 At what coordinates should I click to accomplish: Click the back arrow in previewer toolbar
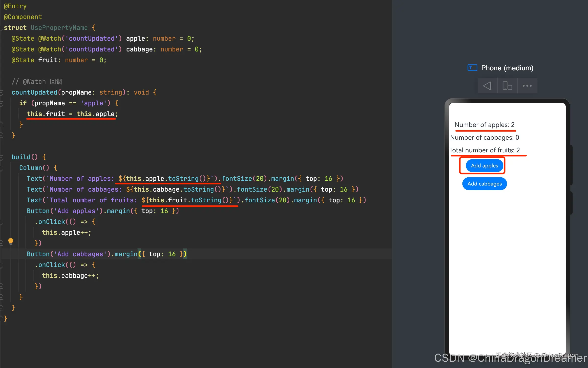click(487, 86)
